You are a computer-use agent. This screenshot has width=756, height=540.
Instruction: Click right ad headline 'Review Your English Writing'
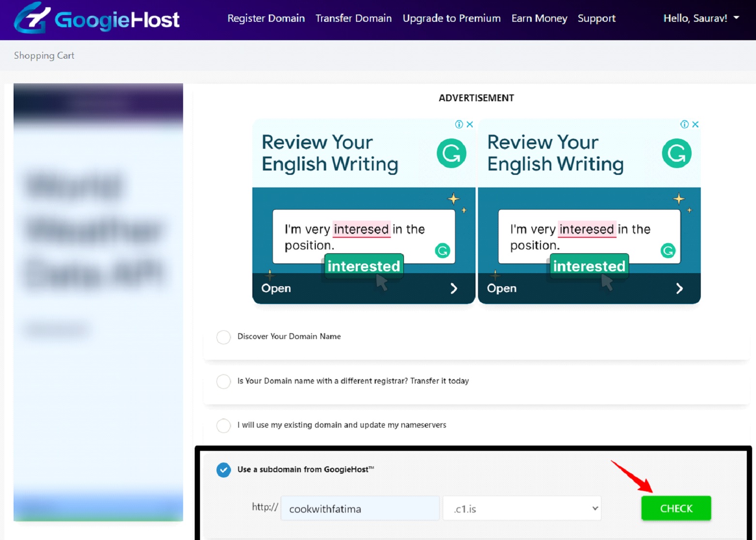(x=555, y=153)
